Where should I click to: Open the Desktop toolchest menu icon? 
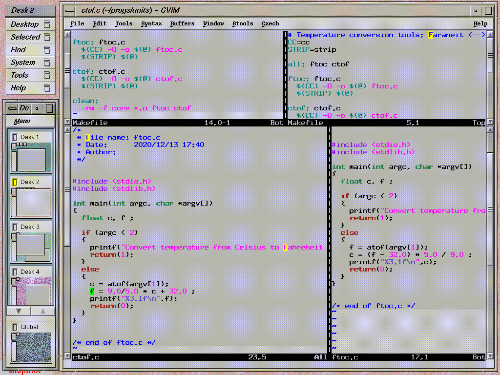[x=47, y=24]
